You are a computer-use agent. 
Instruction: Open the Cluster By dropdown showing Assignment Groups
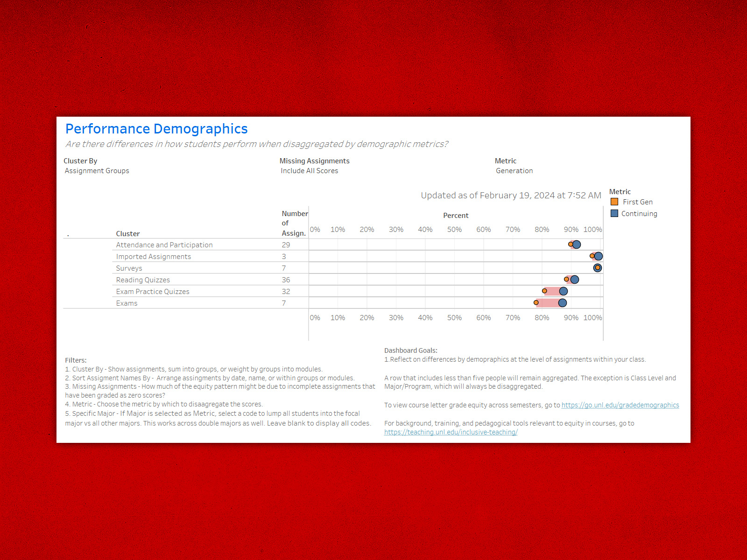pyautogui.click(x=97, y=171)
